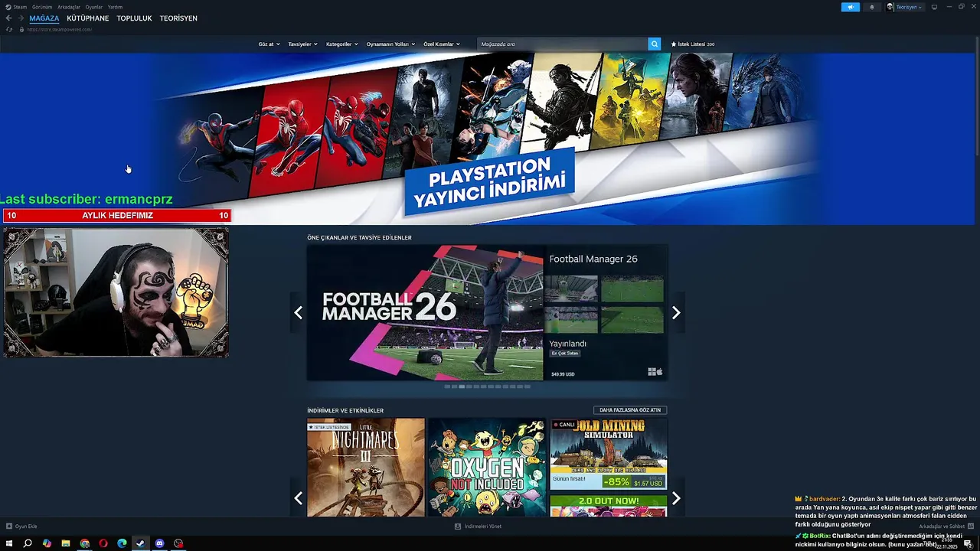Open Football Manager 26 featured capsule image

[x=425, y=312]
